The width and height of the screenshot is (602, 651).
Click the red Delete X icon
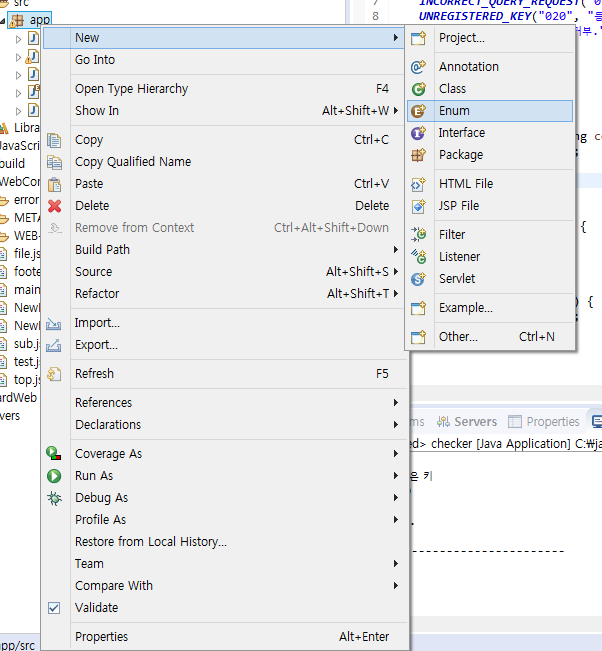[x=54, y=206]
